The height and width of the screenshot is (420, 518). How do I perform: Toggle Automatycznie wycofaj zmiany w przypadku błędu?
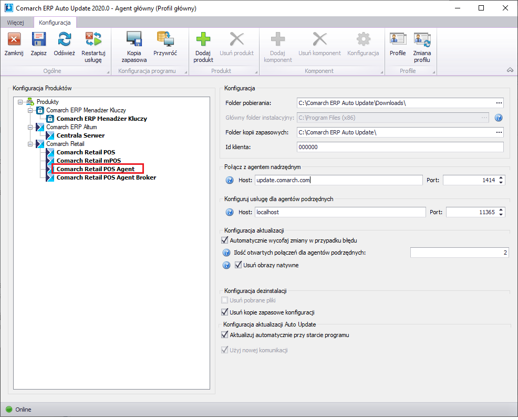(225, 240)
